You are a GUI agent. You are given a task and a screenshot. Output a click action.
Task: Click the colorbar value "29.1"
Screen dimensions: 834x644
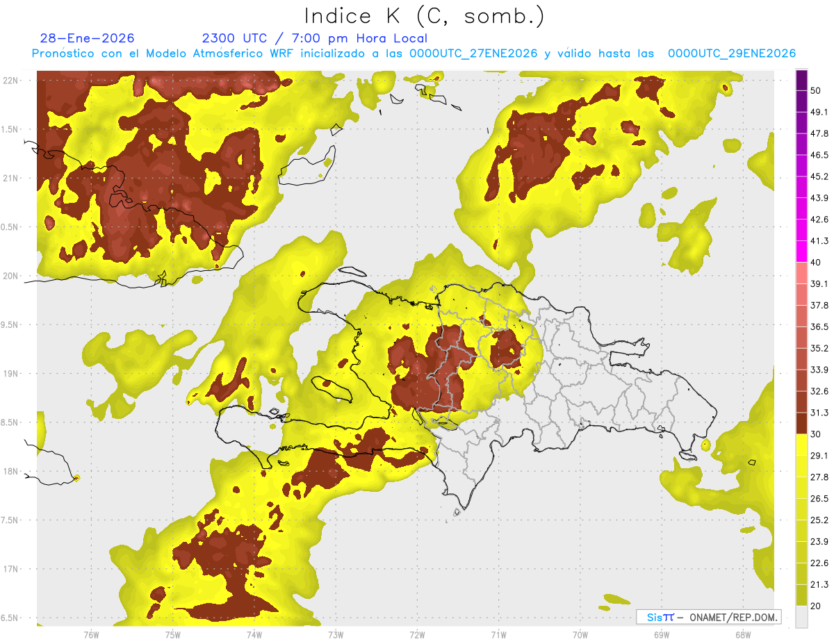[819, 456]
